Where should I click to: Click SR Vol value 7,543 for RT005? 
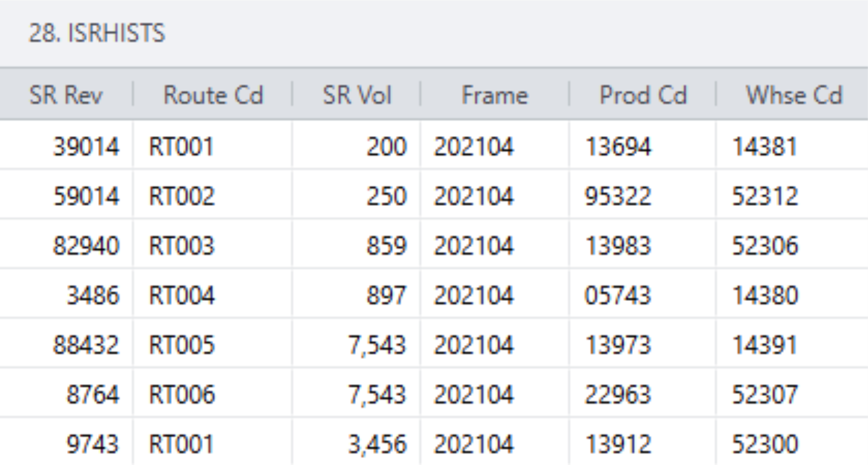pyautogui.click(x=383, y=344)
